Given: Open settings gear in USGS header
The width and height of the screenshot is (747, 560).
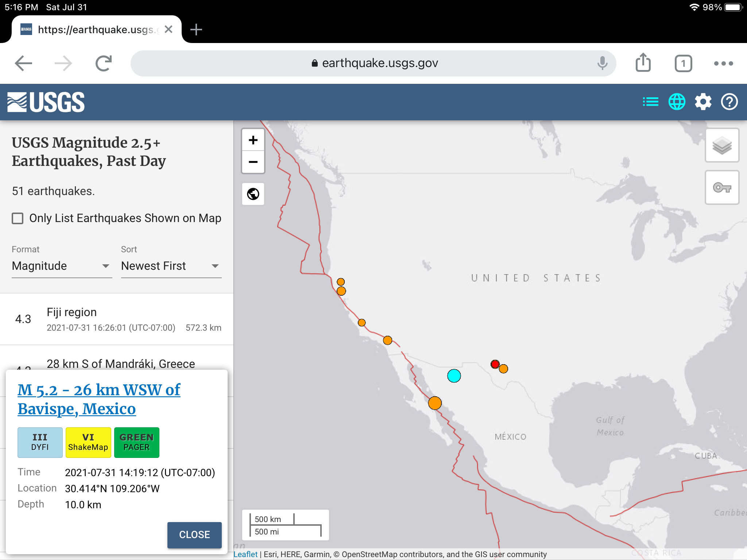Looking at the screenshot, I should tap(703, 102).
